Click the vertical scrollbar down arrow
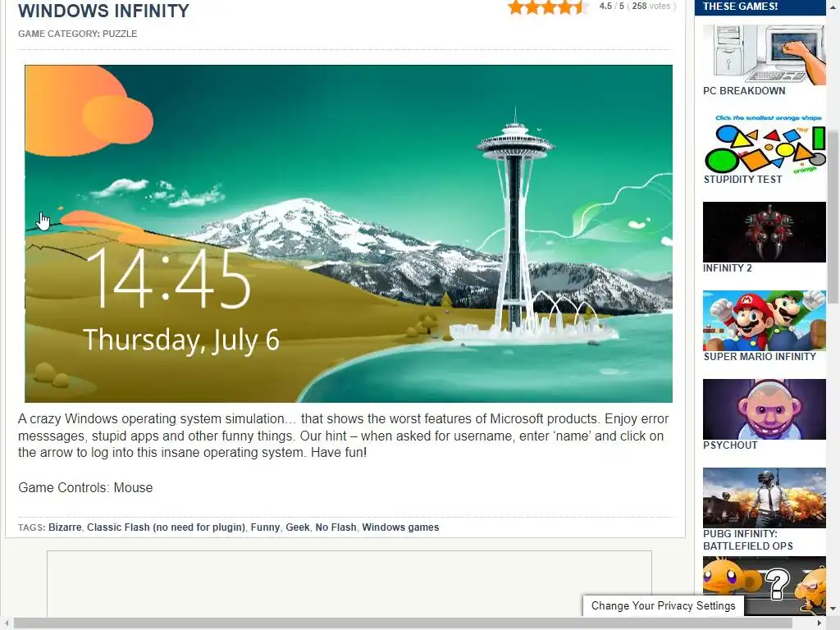Viewport: 840px width, 630px height. pyautogui.click(x=833, y=609)
